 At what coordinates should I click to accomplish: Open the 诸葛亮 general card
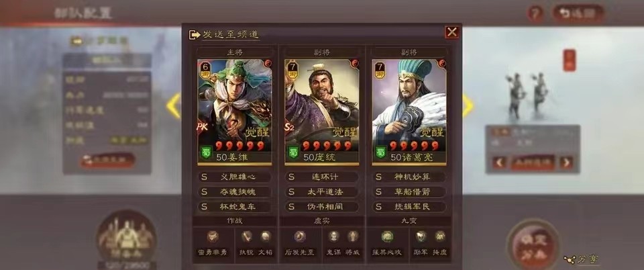(x=409, y=112)
